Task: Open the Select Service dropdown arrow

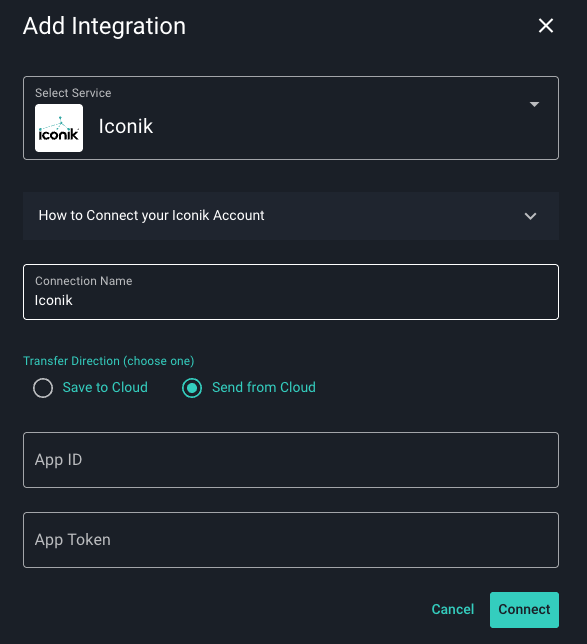Action: coord(534,104)
